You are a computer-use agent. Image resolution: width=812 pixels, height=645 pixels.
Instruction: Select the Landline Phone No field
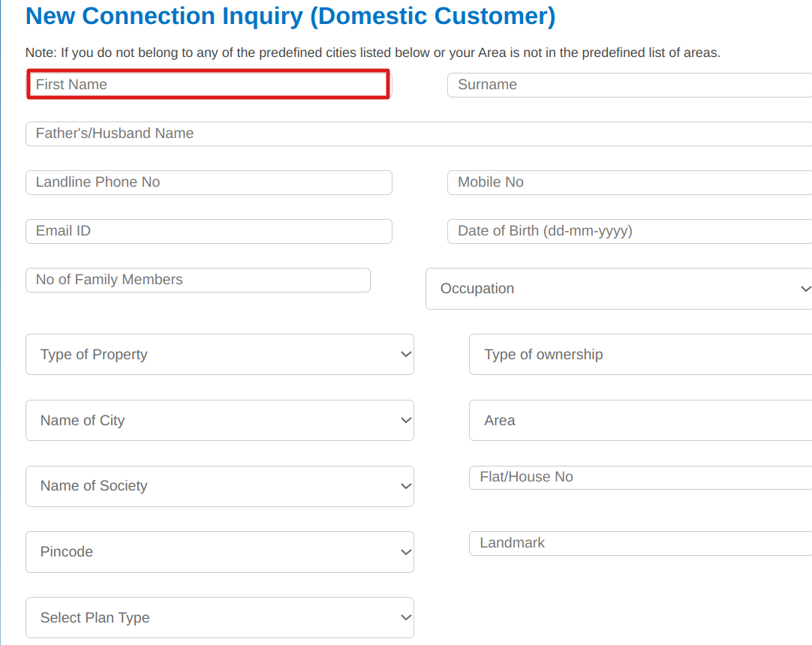tap(209, 182)
